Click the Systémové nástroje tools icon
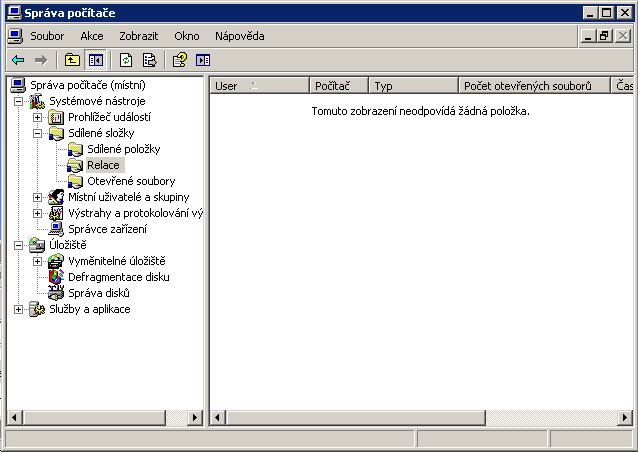638x452 pixels. tap(37, 101)
